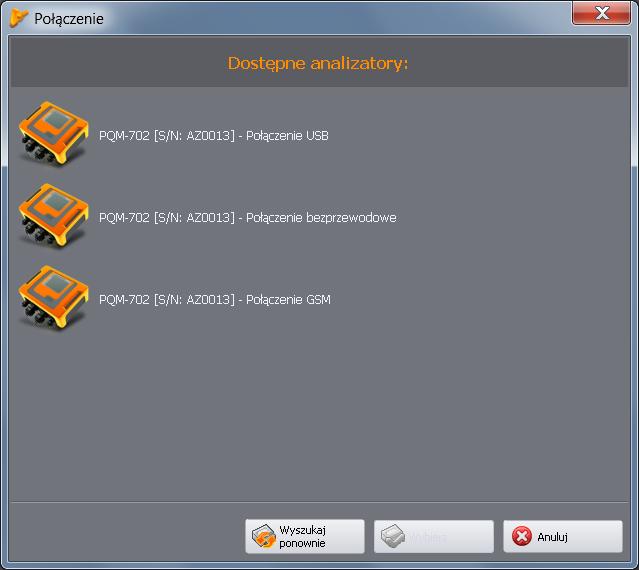Click the application logo in title bar
Screen dimensions: 639x570
tap(18, 18)
